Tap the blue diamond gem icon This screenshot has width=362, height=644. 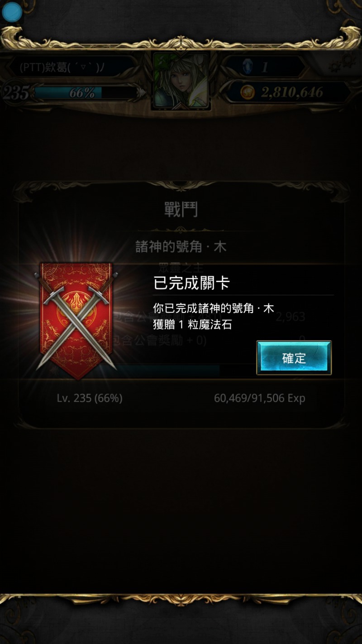pyautogui.click(x=247, y=67)
